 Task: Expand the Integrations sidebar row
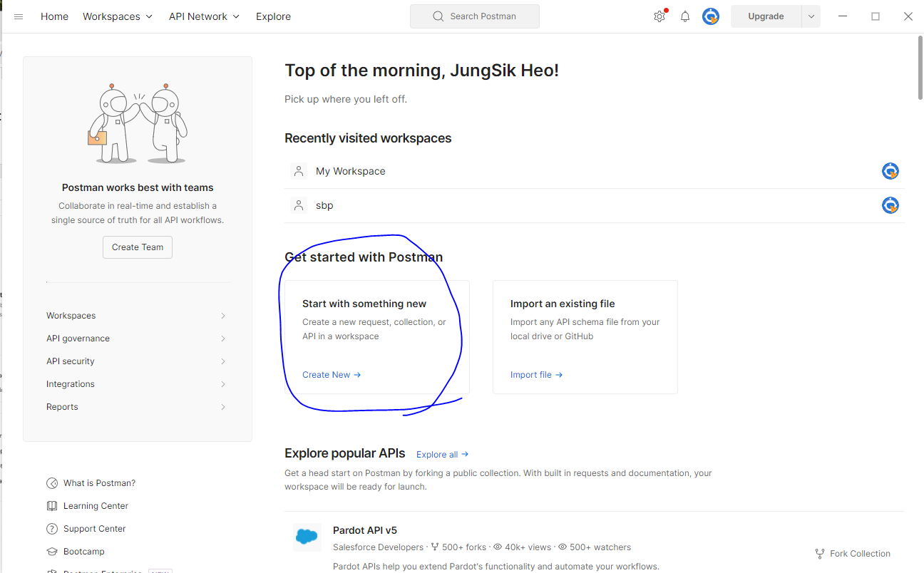(135, 384)
